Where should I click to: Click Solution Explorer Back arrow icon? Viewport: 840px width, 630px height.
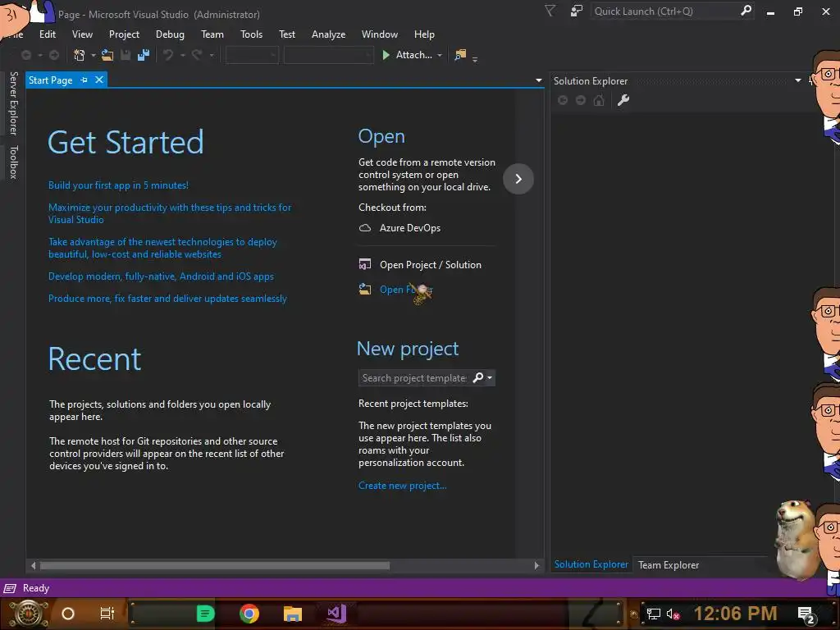[563, 100]
